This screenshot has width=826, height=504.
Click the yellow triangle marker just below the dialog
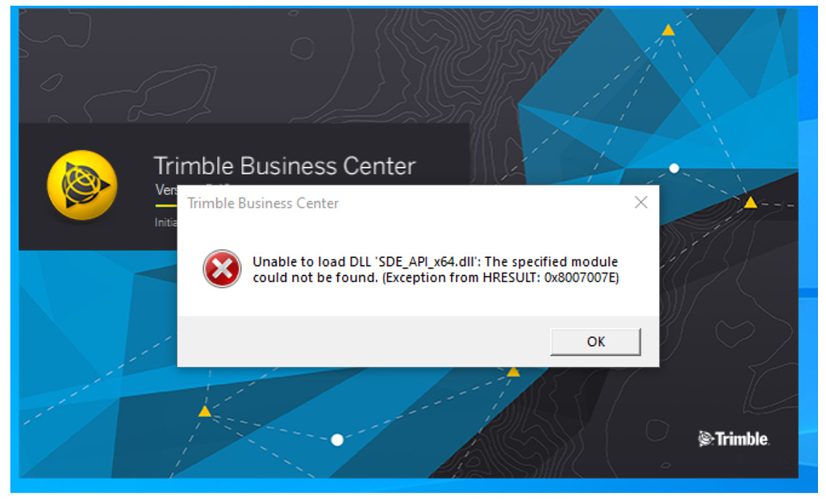tap(513, 372)
